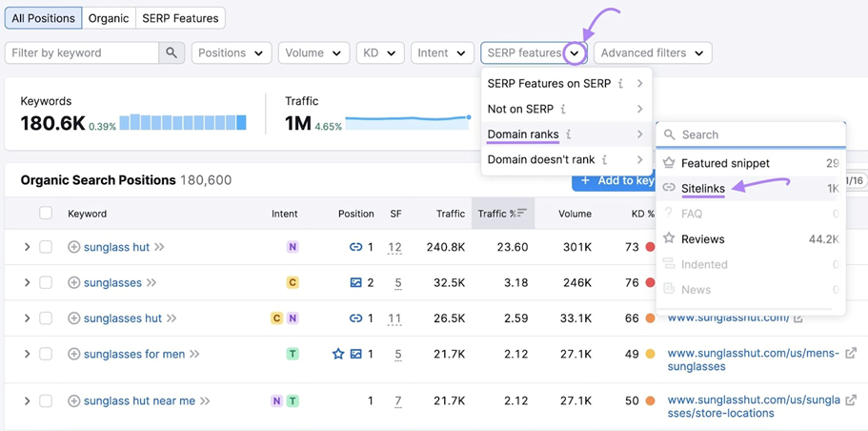Viewport: 868px width, 431px height.
Task: Click double-arrow icon after sunglasses hut keyword
Action: click(x=172, y=318)
